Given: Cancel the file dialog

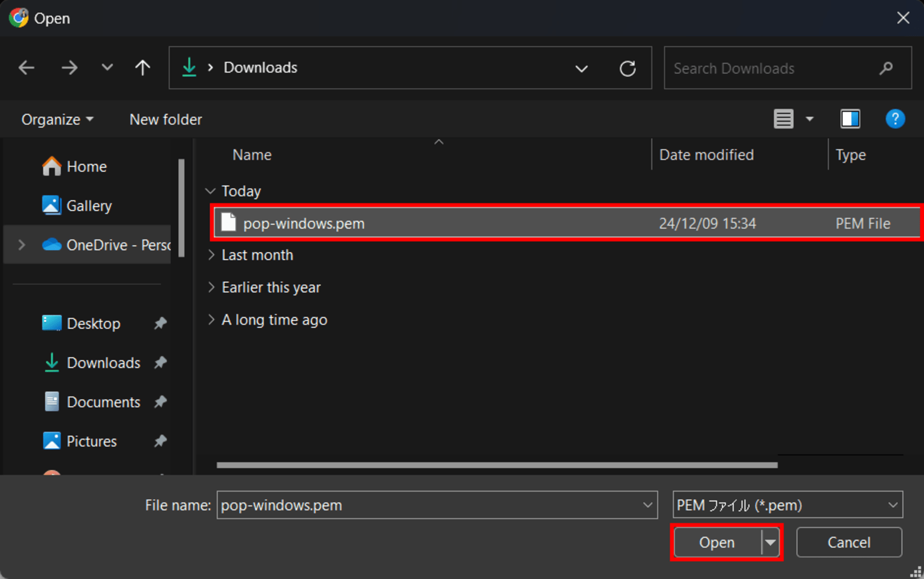Looking at the screenshot, I should pos(849,542).
